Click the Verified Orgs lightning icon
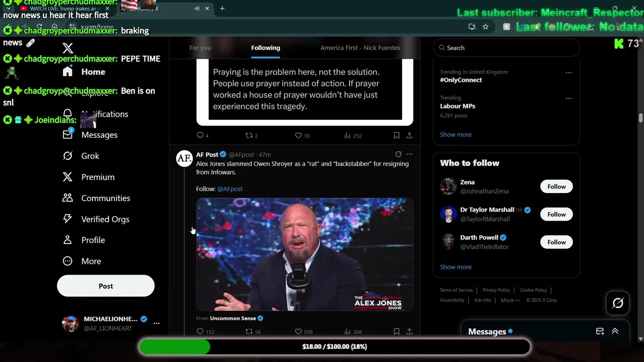 tap(67, 219)
